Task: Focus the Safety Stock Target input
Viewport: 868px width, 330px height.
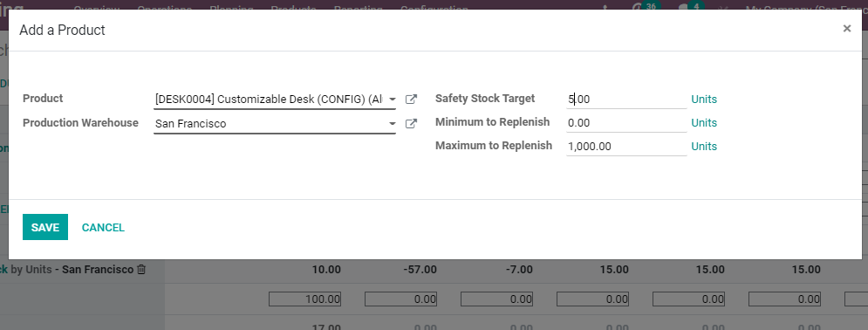Action: (x=626, y=100)
